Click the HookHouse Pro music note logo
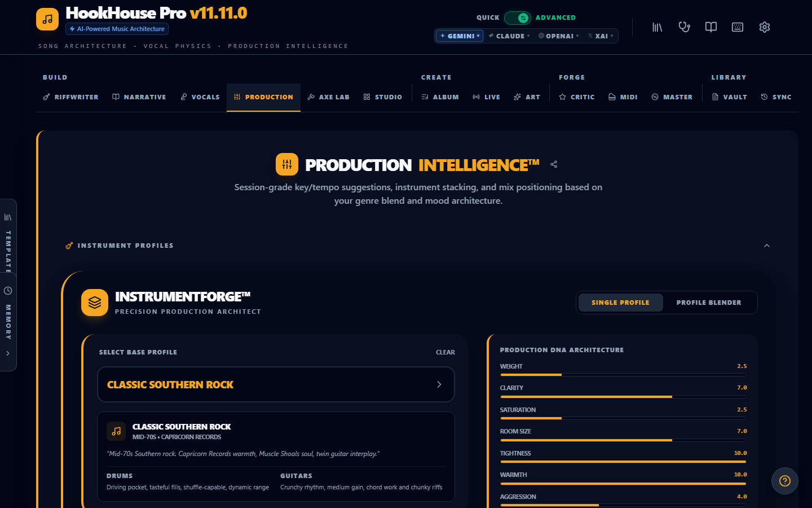Screen dimensions: 812x508 [47, 19]
